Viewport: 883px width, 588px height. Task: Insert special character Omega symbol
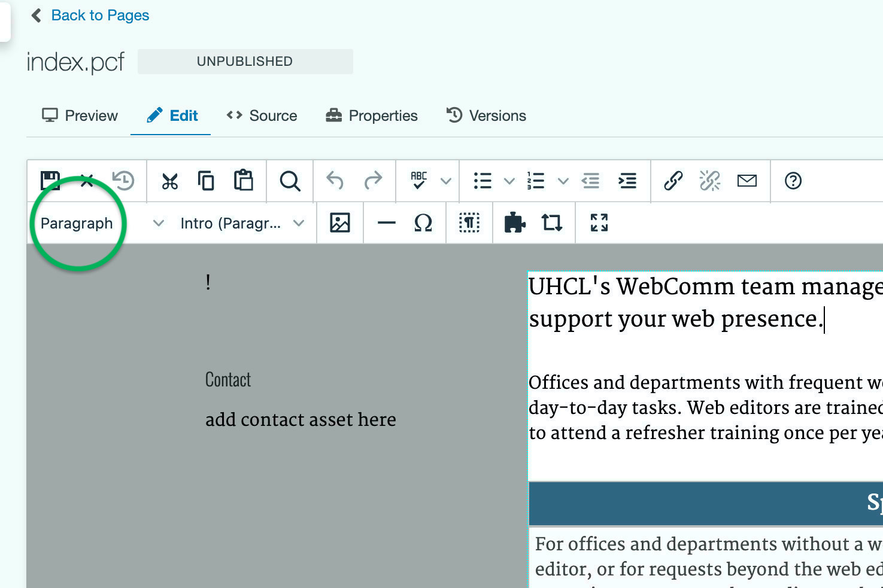click(423, 223)
